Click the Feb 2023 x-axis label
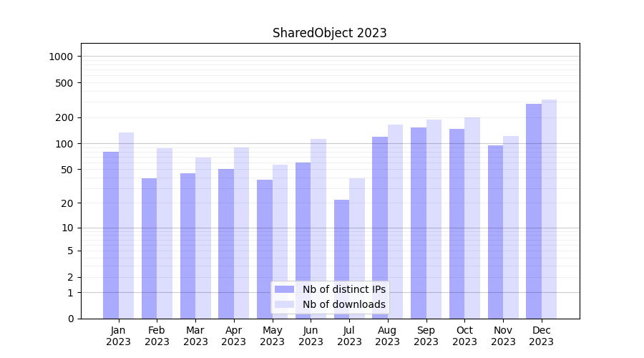Image resolution: width=644 pixels, height=358 pixels. tap(157, 336)
